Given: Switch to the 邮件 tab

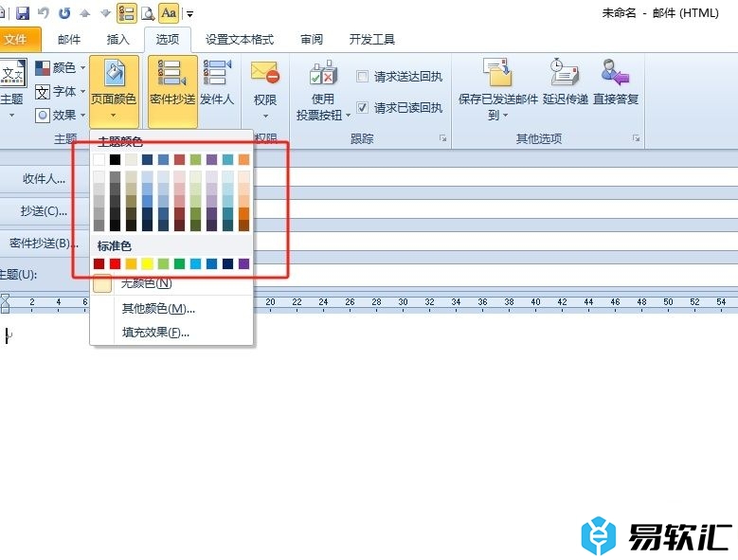Looking at the screenshot, I should [69, 40].
